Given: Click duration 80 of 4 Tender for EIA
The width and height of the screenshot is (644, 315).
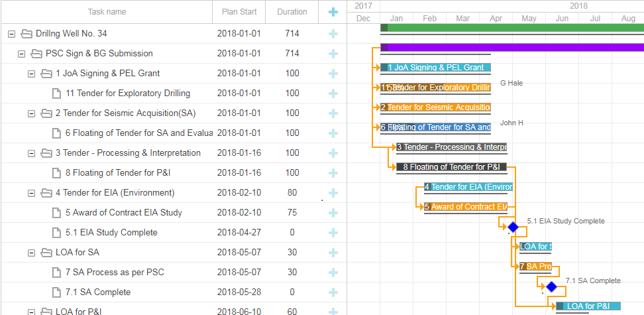Looking at the screenshot, I should (292, 193).
